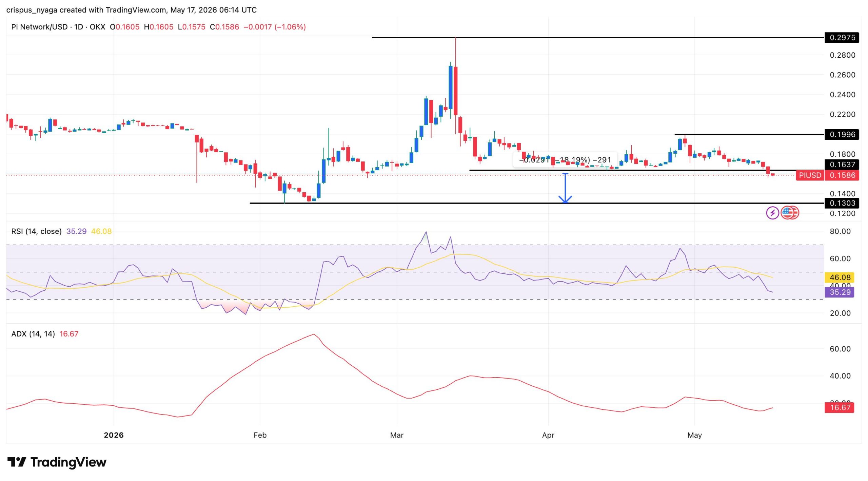Click the red 16.67 ADX axis label

[840, 407]
